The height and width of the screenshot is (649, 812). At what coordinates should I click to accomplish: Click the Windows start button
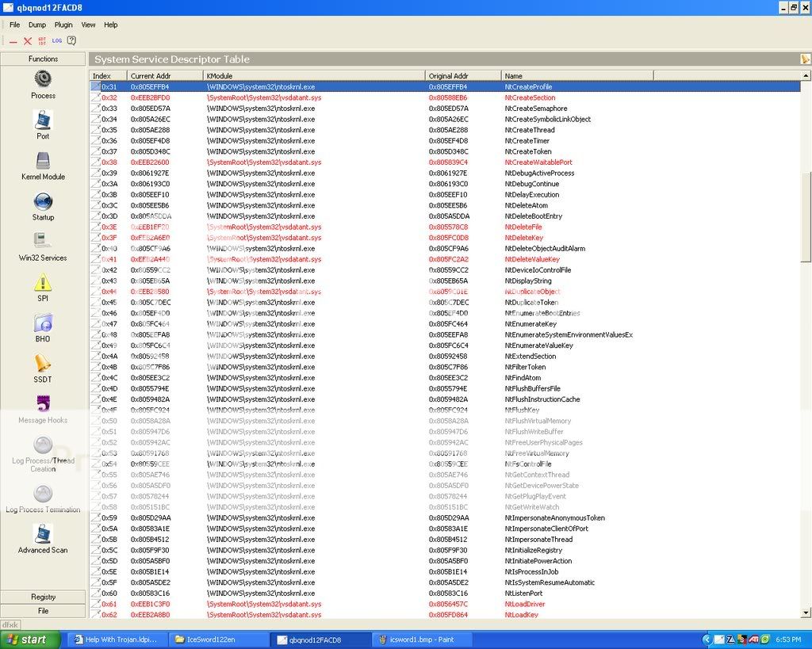pos(24,639)
